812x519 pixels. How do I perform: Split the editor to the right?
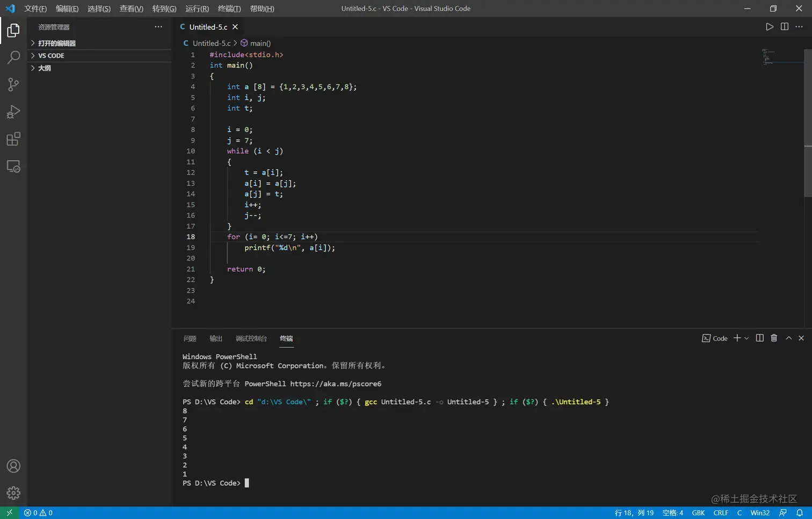coord(785,27)
